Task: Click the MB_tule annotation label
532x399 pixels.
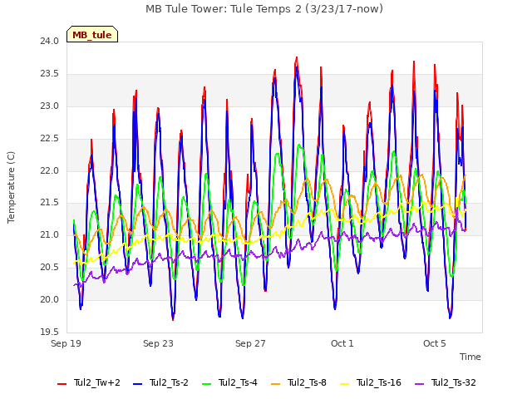Action: click(92, 35)
